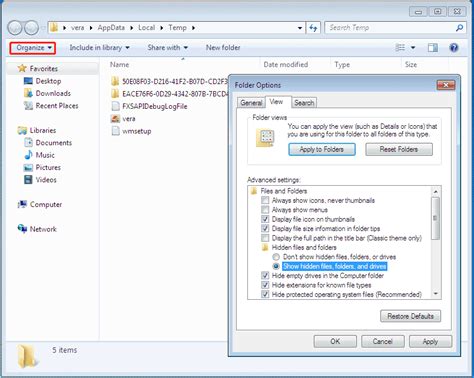
Task: Check Display the full path in title bar
Action: [x=265, y=238]
